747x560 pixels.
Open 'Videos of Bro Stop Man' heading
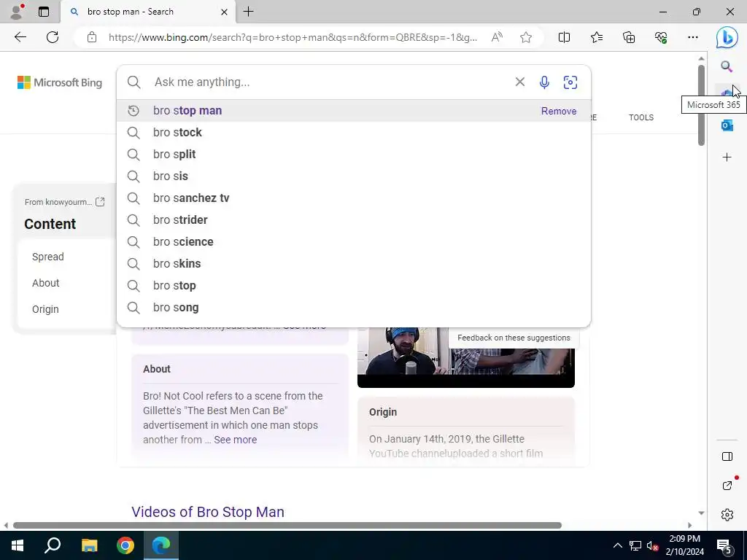point(208,511)
